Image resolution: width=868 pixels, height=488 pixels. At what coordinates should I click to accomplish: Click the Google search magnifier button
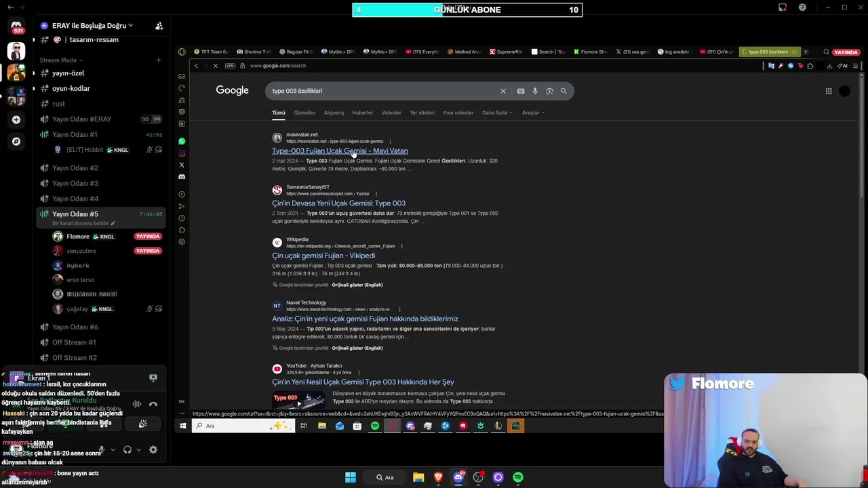[564, 91]
